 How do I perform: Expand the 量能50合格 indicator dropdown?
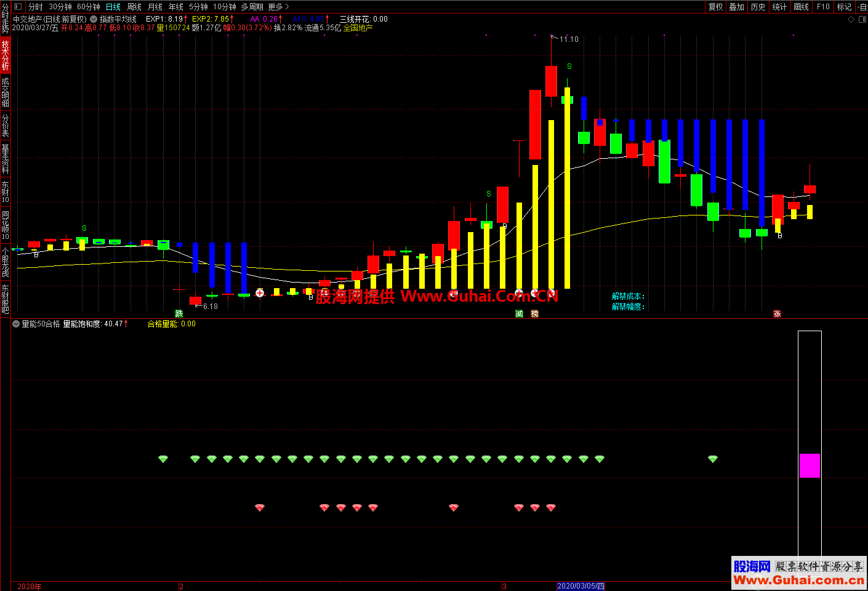[16, 324]
